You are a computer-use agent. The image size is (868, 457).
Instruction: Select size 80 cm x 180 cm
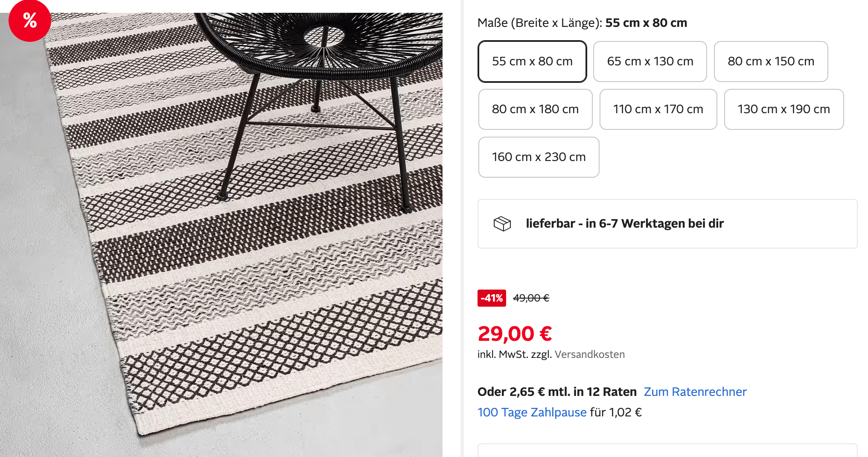(535, 109)
